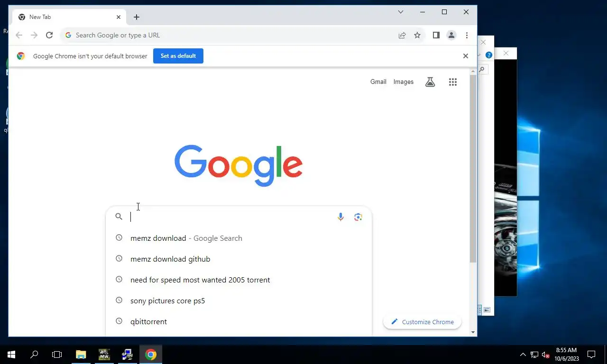Close the background black image window
The height and width of the screenshot is (364, 607).
(506, 53)
